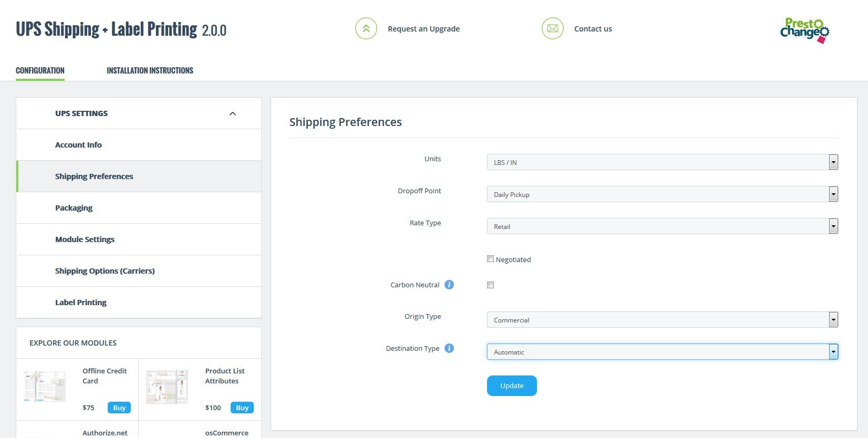
Task: Click the Carbon Neutral info icon
Action: point(449,285)
